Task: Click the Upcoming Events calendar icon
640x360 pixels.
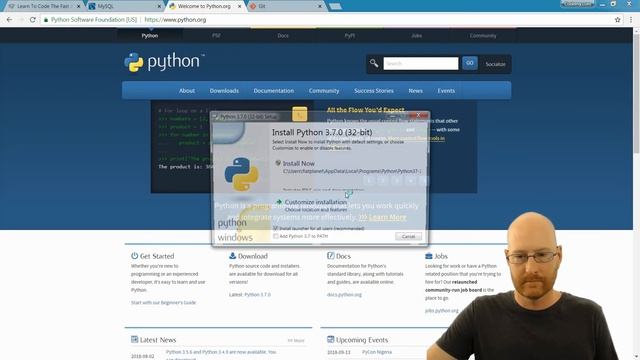Action: coord(331,339)
